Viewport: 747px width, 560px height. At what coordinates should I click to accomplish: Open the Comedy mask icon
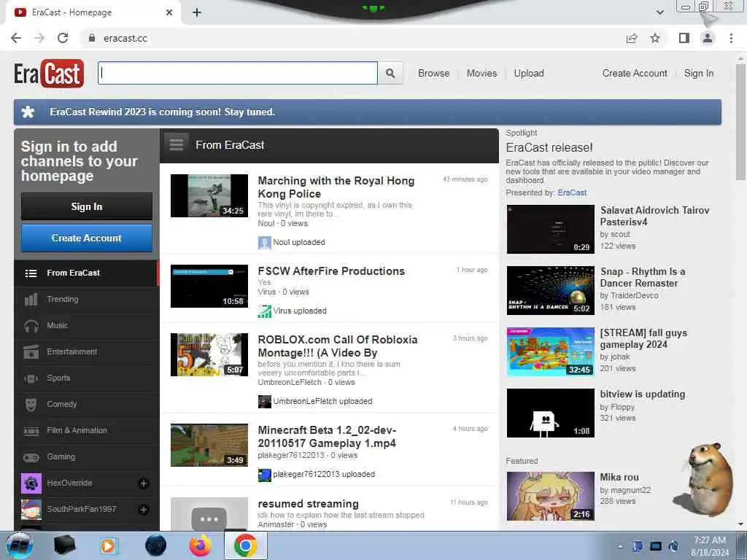pos(31,404)
